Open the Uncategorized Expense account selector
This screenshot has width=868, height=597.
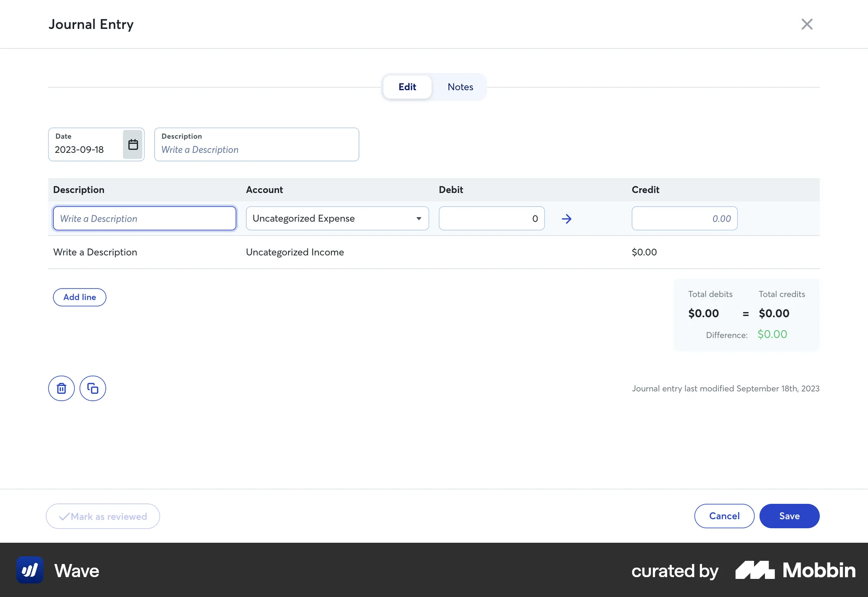(337, 218)
